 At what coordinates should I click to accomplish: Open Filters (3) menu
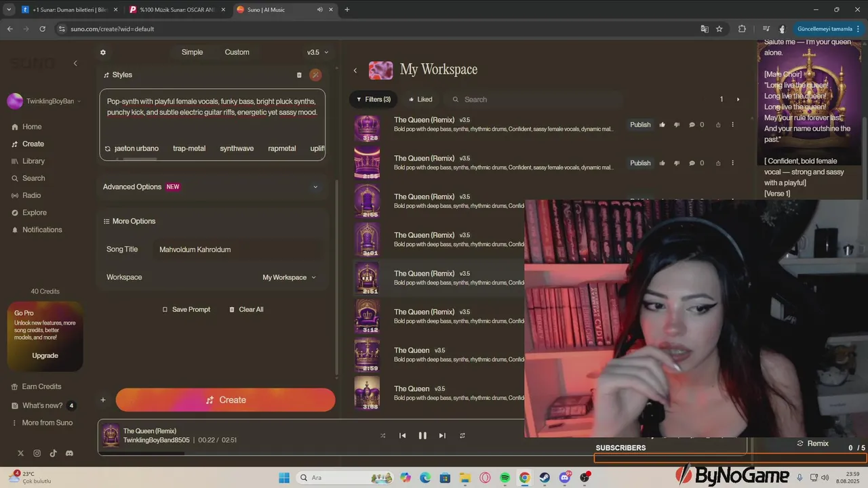[x=374, y=100]
